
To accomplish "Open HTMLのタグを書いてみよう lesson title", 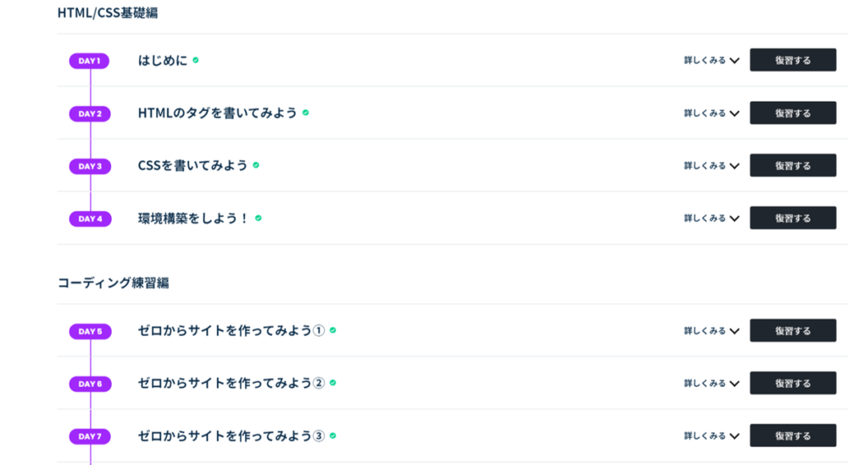I will (x=218, y=113).
